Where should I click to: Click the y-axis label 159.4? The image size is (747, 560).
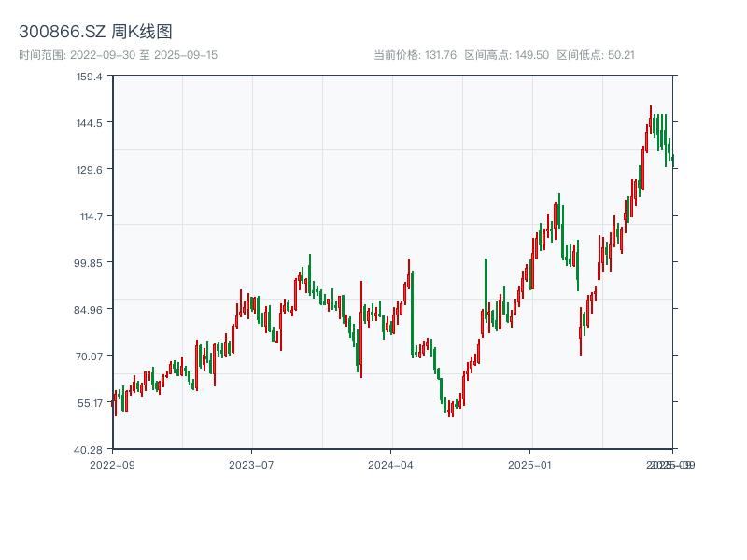pos(90,77)
